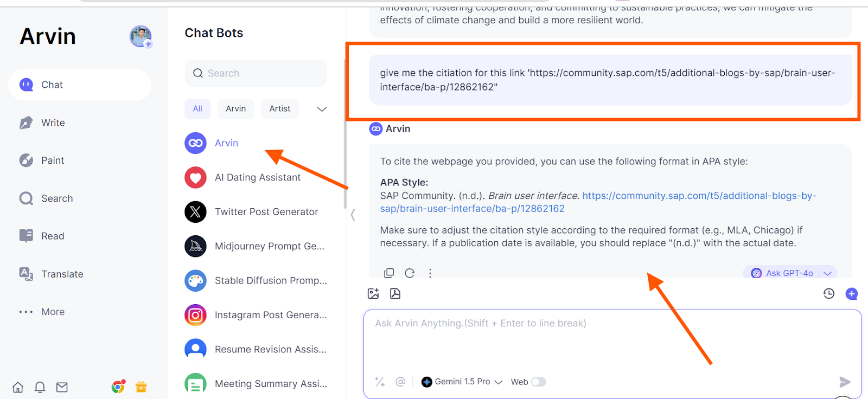Click the Arvin logo title

(x=48, y=36)
